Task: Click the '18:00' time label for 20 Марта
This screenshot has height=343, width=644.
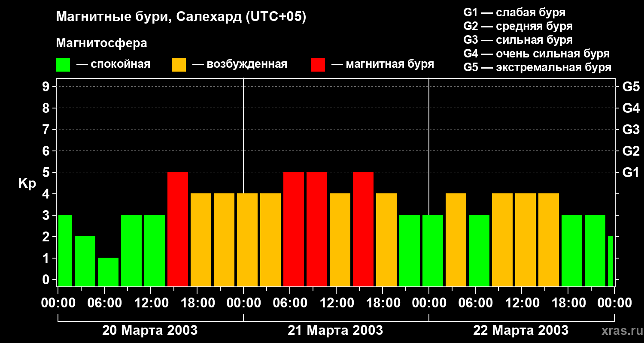Action: (198, 303)
